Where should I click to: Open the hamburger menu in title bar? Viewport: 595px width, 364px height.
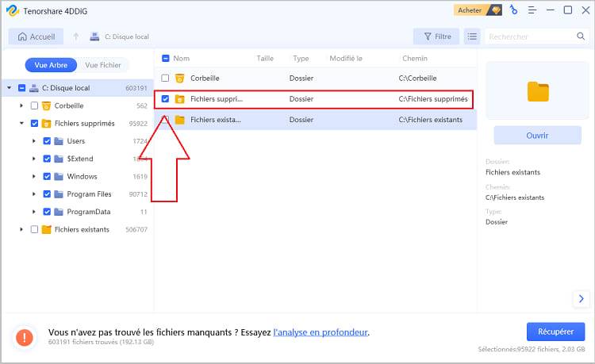532,10
